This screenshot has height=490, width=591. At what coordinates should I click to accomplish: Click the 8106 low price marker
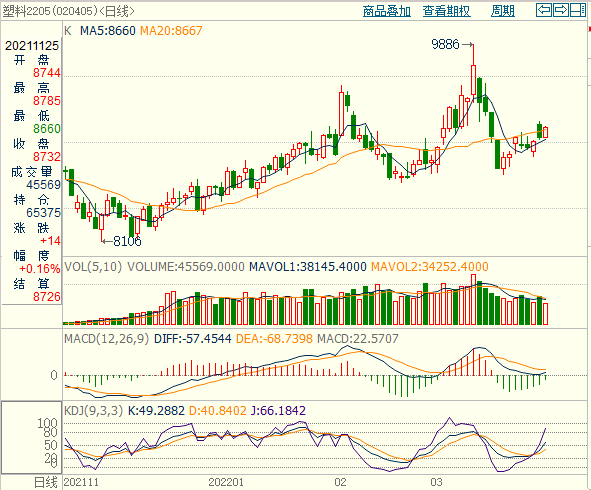tap(127, 241)
